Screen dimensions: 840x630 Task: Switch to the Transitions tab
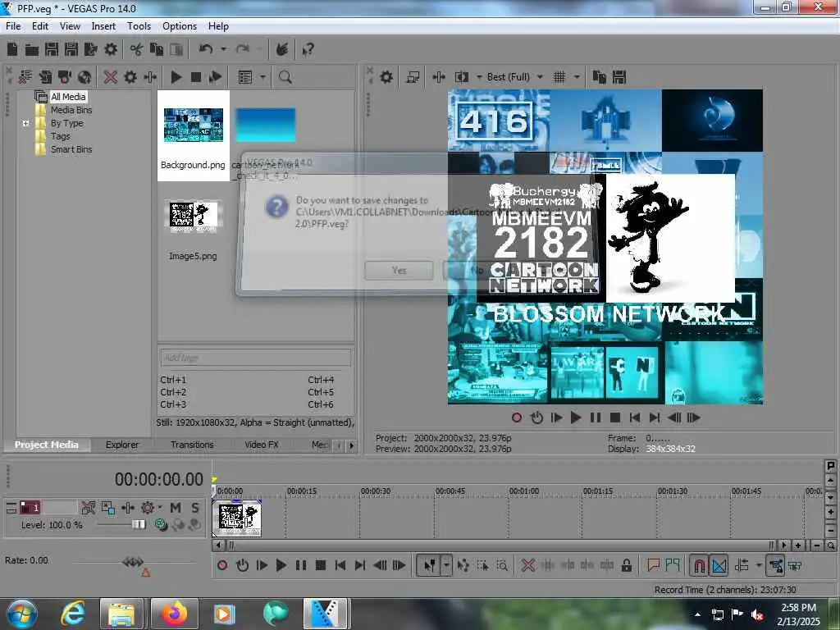(x=192, y=445)
